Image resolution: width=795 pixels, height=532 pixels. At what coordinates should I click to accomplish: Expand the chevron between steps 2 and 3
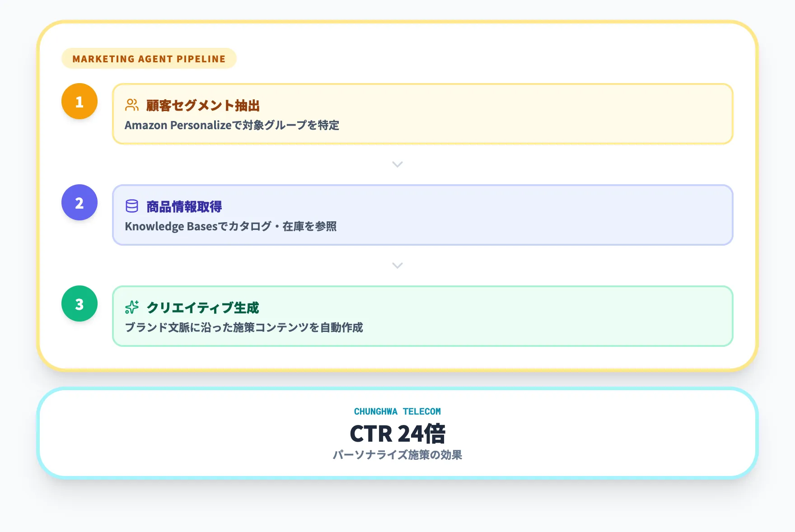pos(397,266)
